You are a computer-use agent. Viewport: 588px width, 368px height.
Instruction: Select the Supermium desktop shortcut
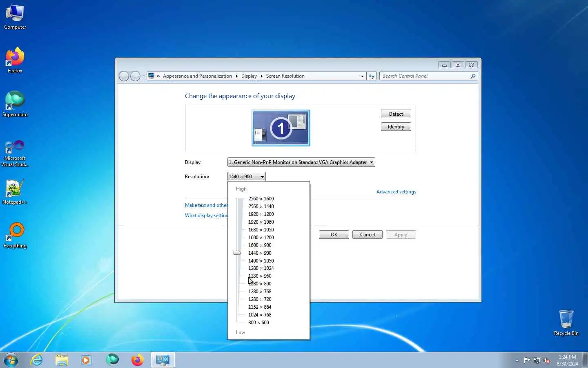click(15, 104)
